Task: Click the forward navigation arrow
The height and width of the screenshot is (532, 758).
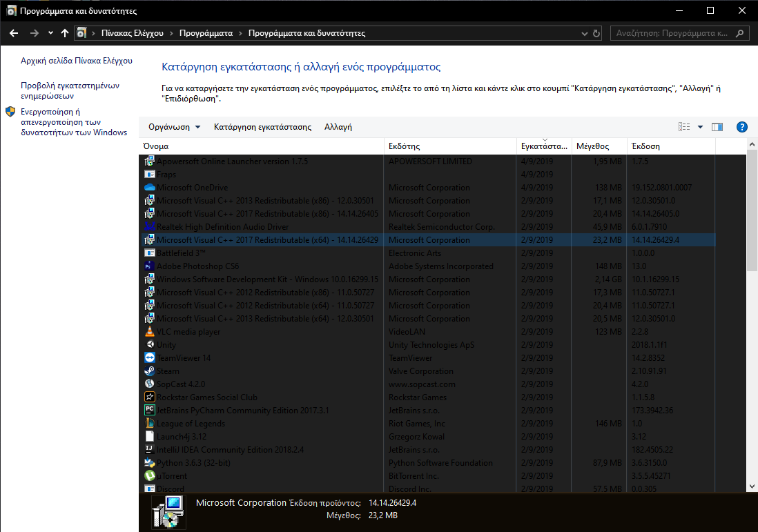Action: tap(34, 33)
